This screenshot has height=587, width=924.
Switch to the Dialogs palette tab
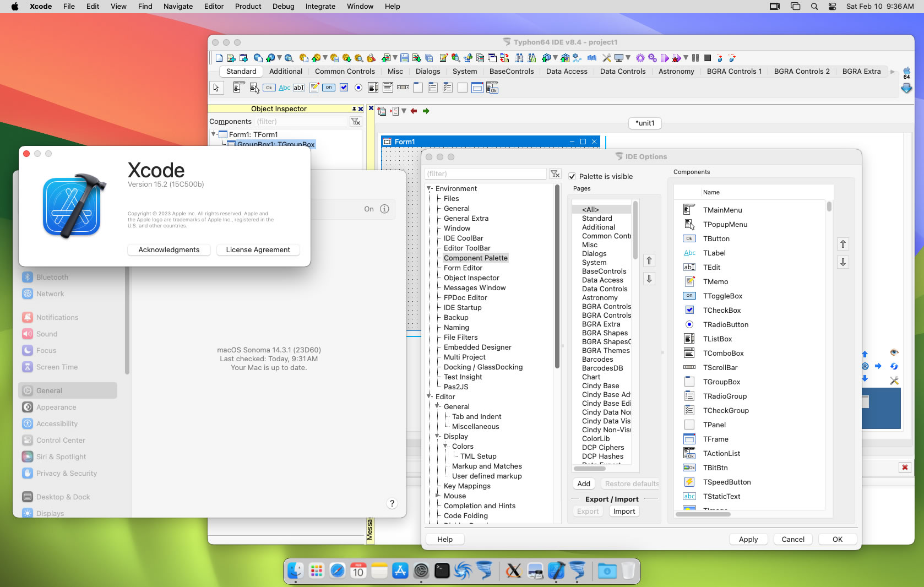[x=428, y=71]
